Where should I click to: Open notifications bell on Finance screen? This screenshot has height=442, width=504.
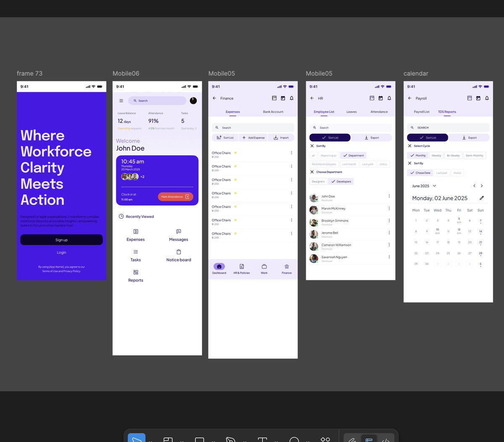tap(291, 98)
